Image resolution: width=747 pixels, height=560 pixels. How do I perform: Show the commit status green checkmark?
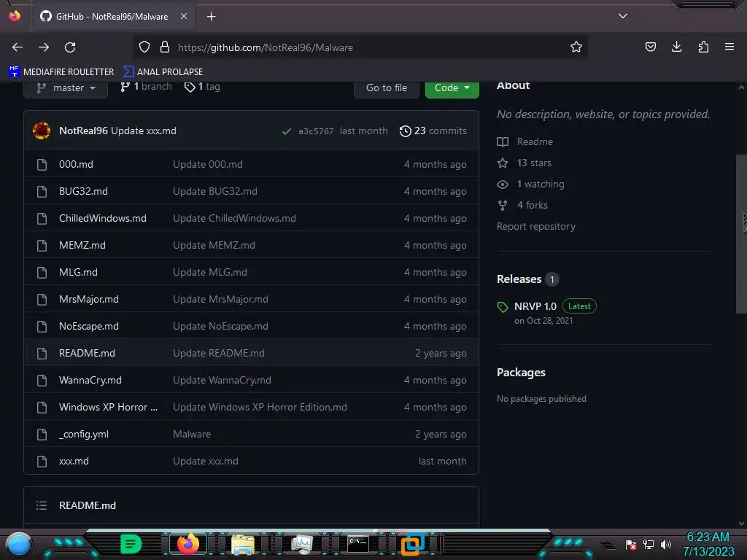coord(286,131)
